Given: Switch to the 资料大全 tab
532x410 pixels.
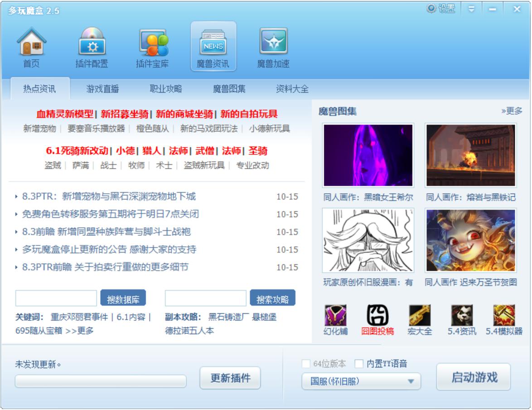Looking at the screenshot, I should [x=292, y=89].
